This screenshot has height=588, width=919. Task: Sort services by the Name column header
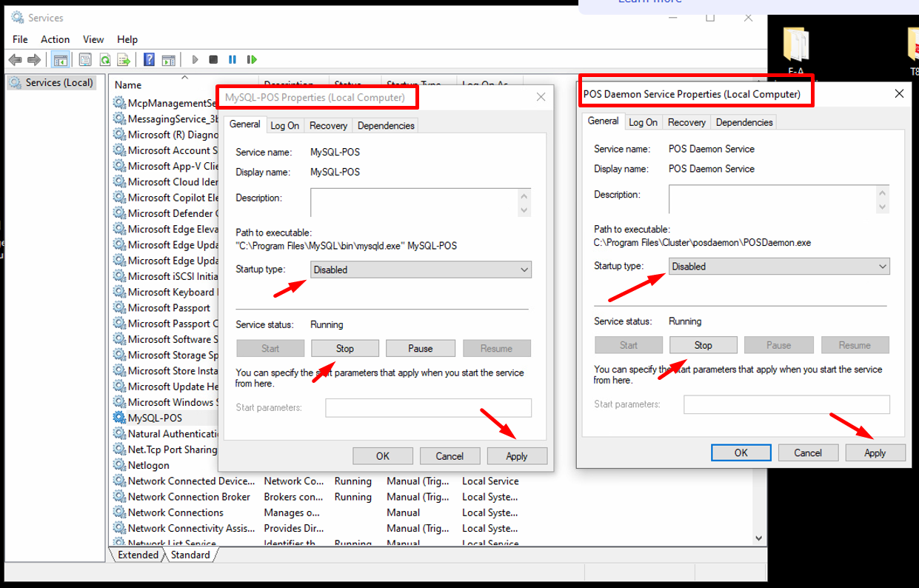coord(185,84)
